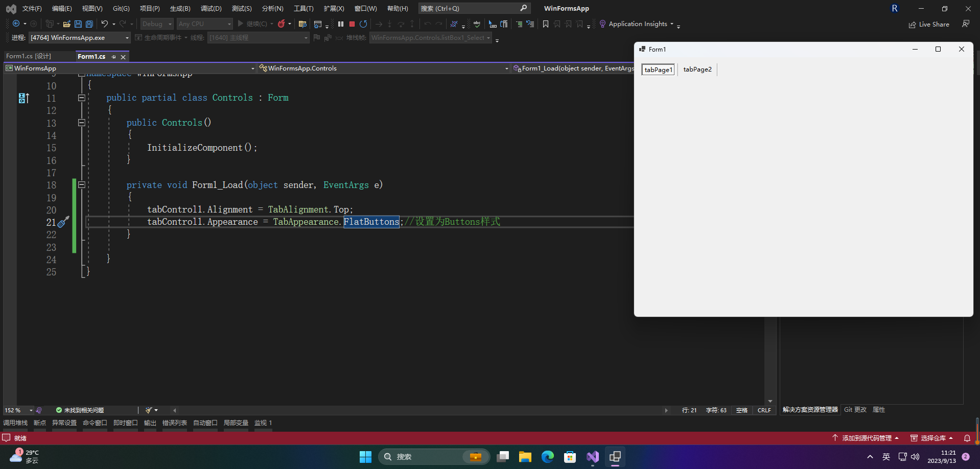980x469 pixels.
Task: Open Microsoft Edge from the taskbar
Action: [548, 457]
